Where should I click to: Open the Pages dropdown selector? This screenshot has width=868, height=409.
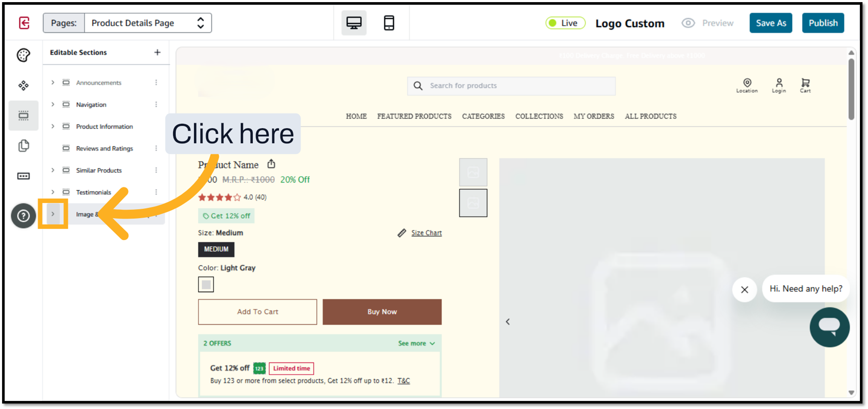[148, 23]
